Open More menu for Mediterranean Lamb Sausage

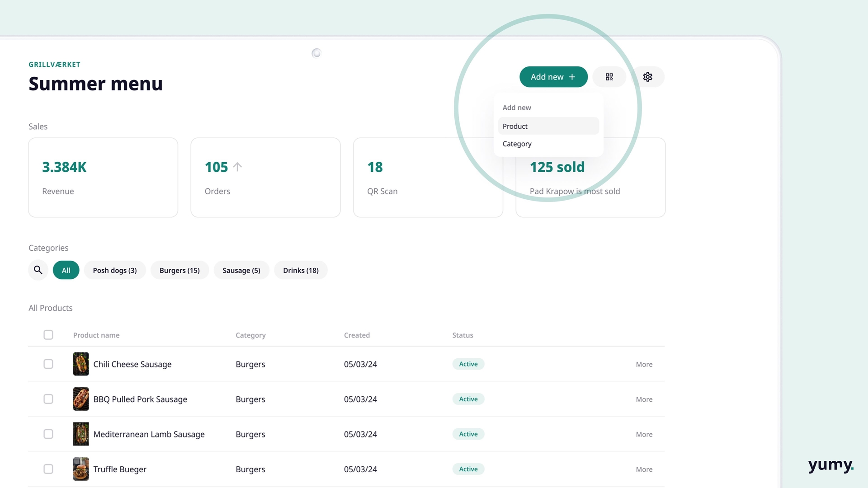[644, 435]
